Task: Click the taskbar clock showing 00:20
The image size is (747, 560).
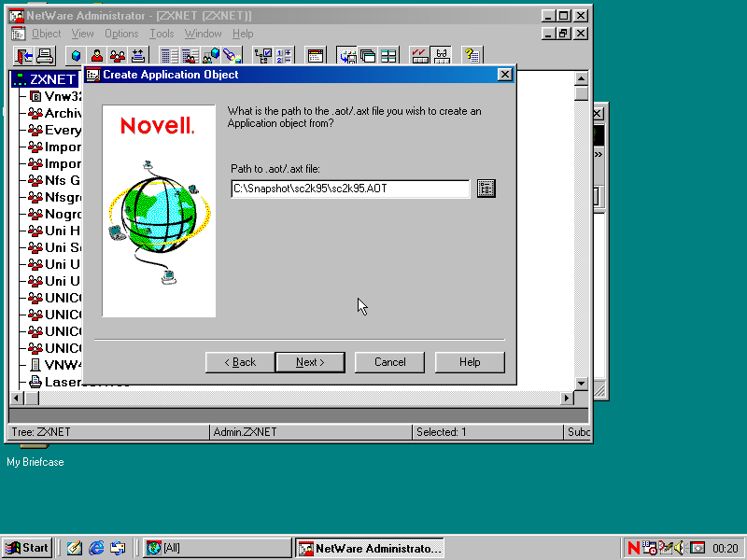Action: click(726, 549)
